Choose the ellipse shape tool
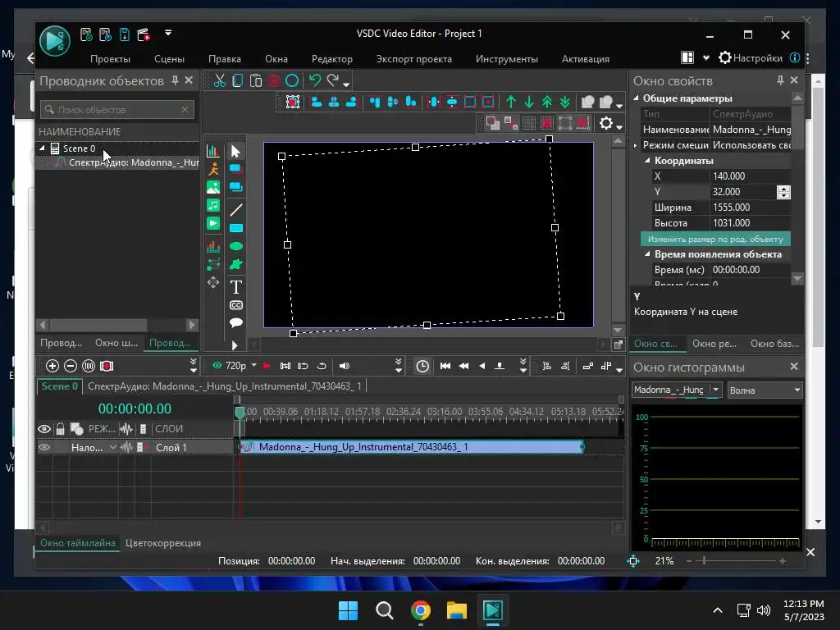 (235, 246)
